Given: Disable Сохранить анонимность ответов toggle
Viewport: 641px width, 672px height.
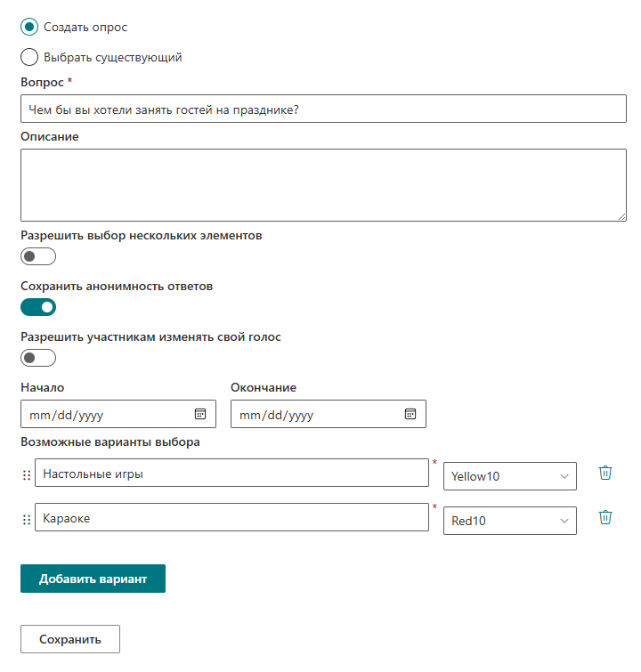Looking at the screenshot, I should 38,307.
